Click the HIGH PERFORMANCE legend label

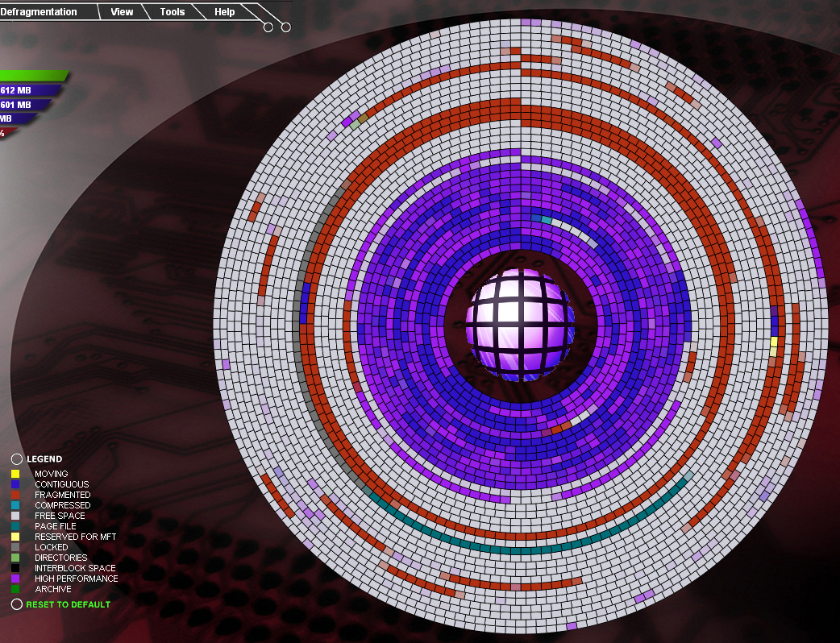(76, 579)
